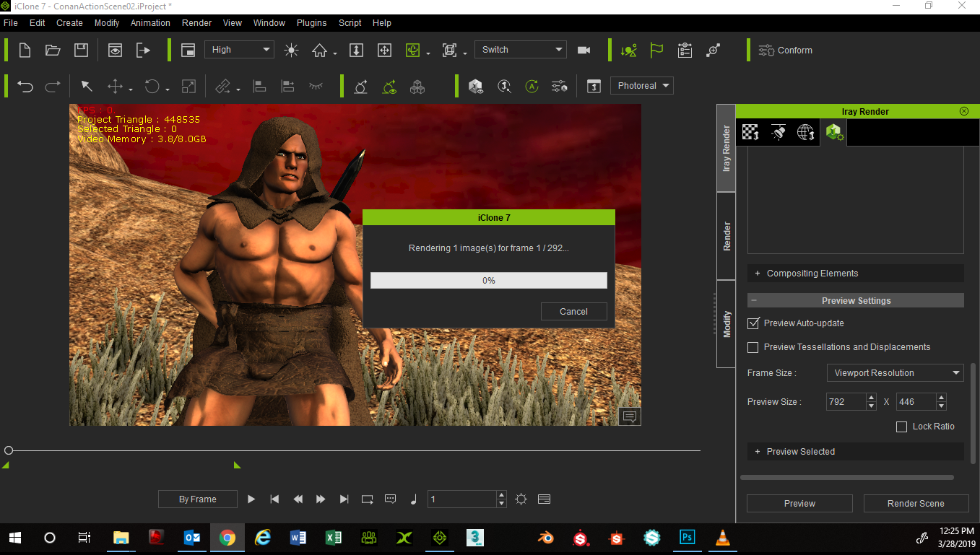The height and width of the screenshot is (555, 980).
Task: Expand the Compositing Elements section
Action: [856, 274]
